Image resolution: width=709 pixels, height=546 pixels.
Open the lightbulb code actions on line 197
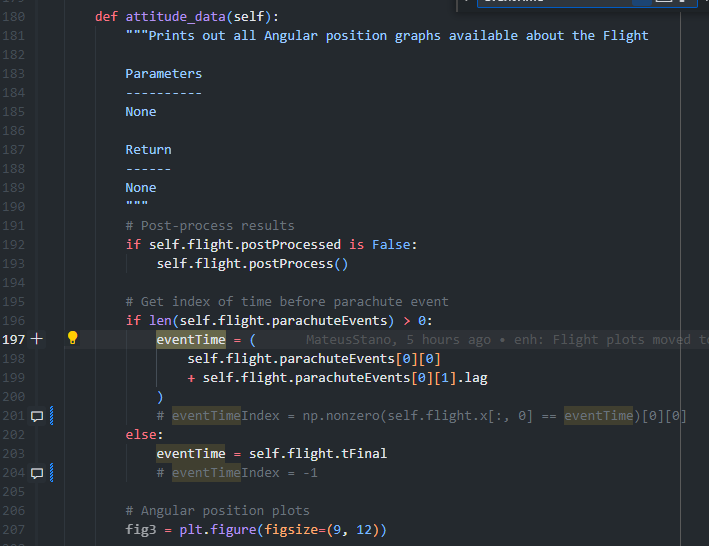click(72, 338)
